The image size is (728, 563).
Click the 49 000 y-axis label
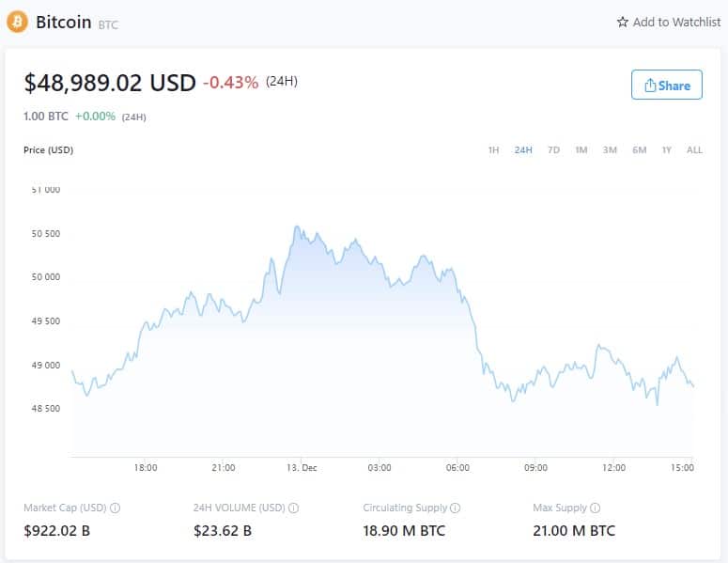(46, 365)
